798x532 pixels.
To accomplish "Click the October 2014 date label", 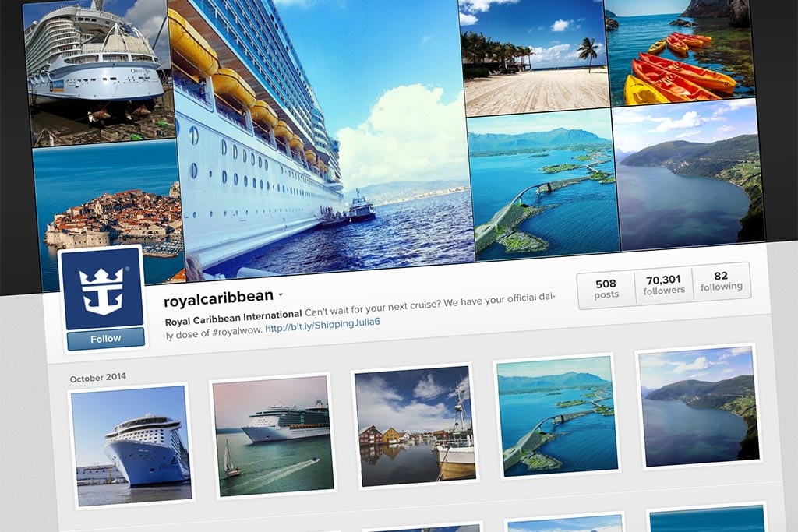I will [x=97, y=378].
